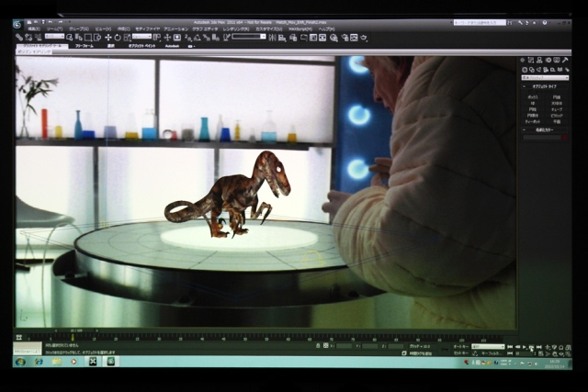
Task: Activate the Select and Move tool
Action: (108, 37)
